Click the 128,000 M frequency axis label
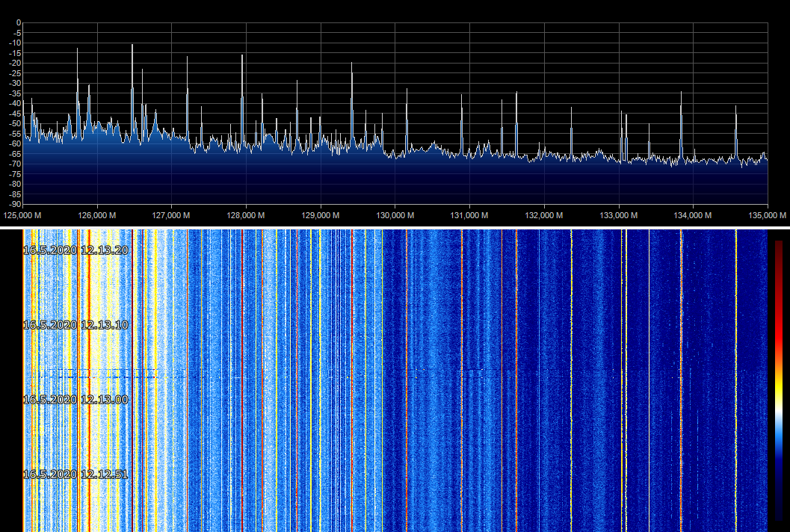The width and height of the screenshot is (790, 532). click(247, 215)
